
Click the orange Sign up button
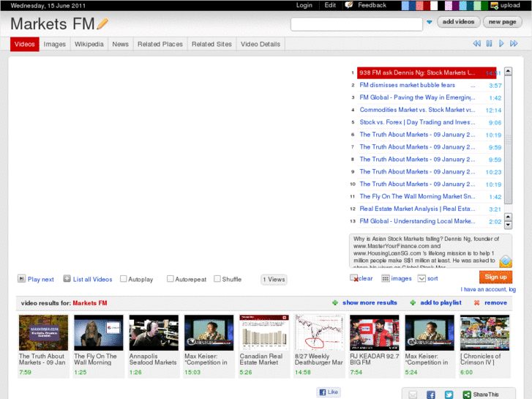click(x=495, y=277)
